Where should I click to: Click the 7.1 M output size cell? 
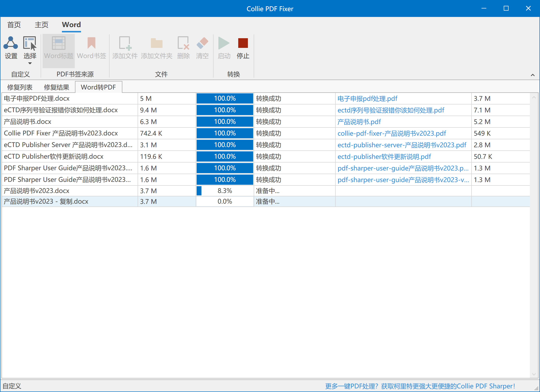pos(500,110)
